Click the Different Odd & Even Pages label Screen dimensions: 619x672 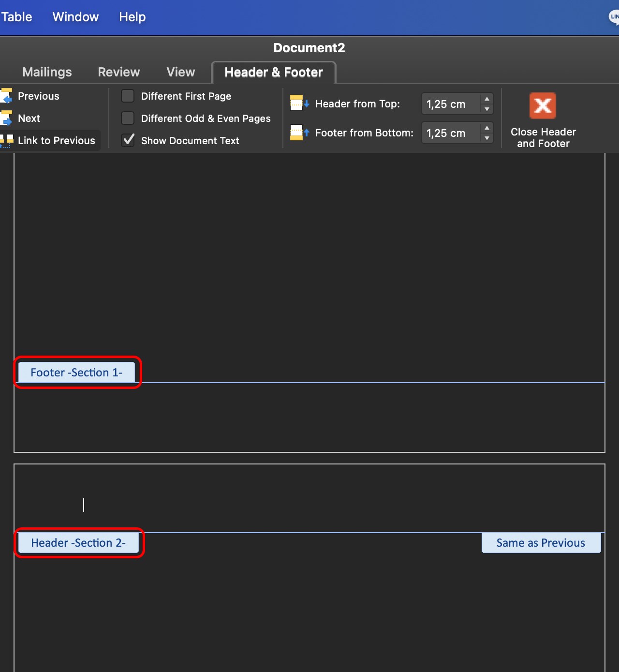206,118
